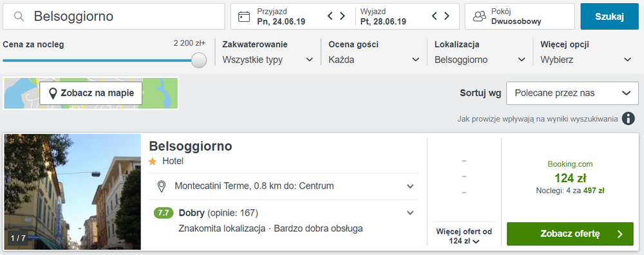Click the Szukaj search button
The width and height of the screenshot is (644, 255).
pos(609,17)
